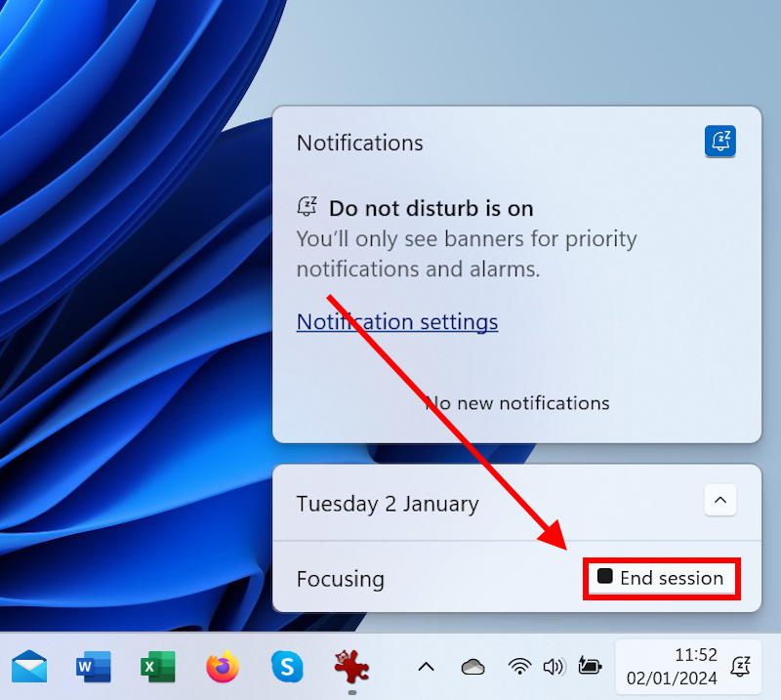Click the small bell icon beside Do not disturb is on
Viewport: 781px width, 700px height.
[308, 207]
